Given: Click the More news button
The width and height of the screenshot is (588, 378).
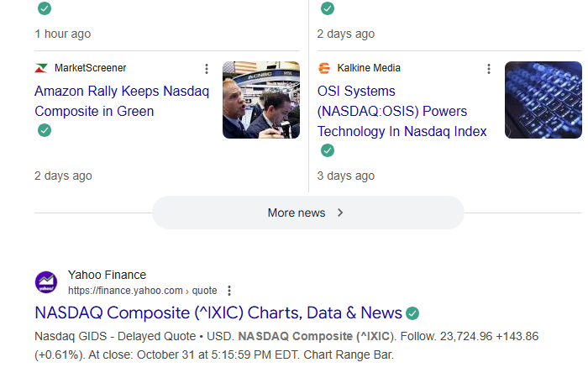Looking at the screenshot, I should click(308, 213).
